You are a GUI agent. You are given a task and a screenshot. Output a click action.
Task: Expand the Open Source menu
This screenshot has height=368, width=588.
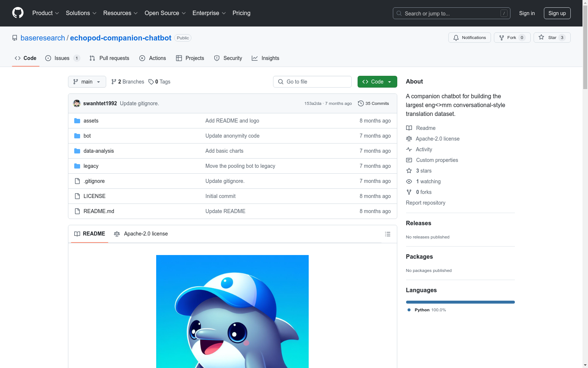click(165, 13)
